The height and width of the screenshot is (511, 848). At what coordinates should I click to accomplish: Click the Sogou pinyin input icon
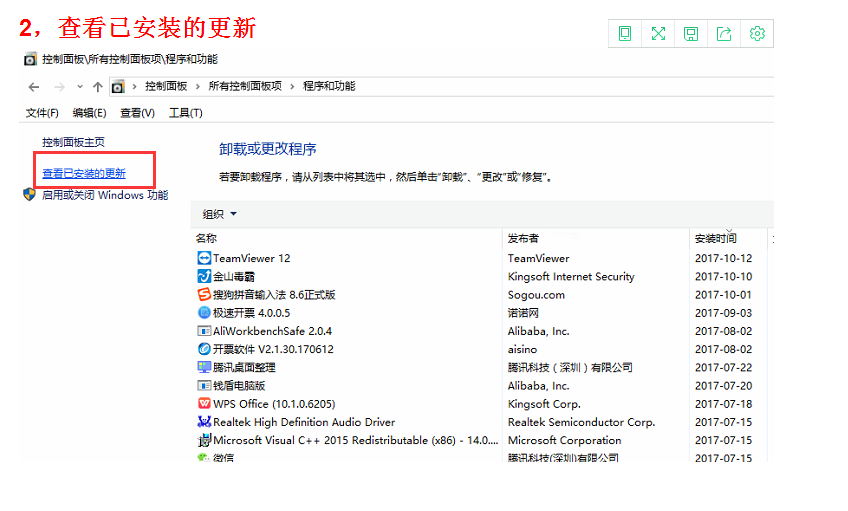point(205,295)
